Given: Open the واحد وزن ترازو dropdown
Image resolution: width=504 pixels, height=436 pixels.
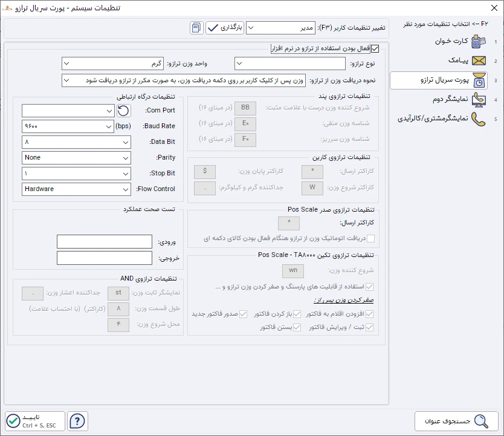Looking at the screenshot, I should pos(112,63).
